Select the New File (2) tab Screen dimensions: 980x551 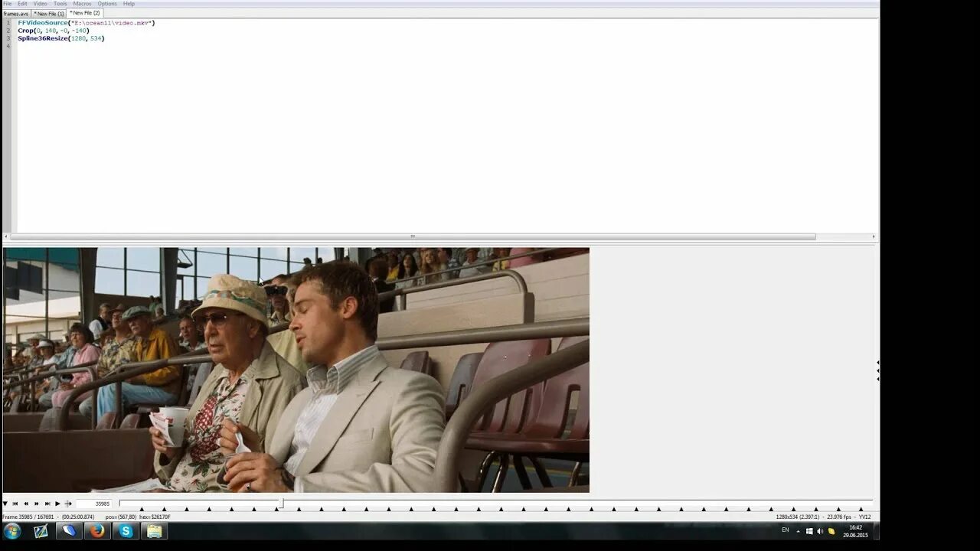tap(85, 13)
